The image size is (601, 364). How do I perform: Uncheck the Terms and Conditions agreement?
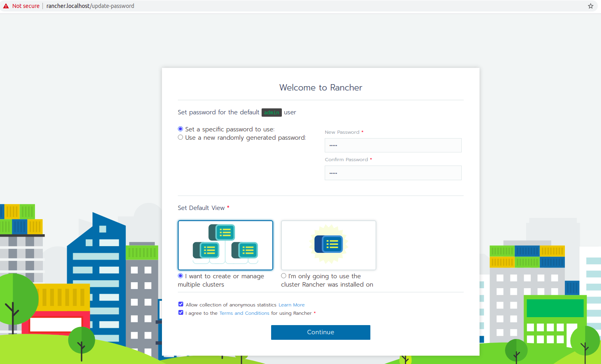[x=181, y=312]
